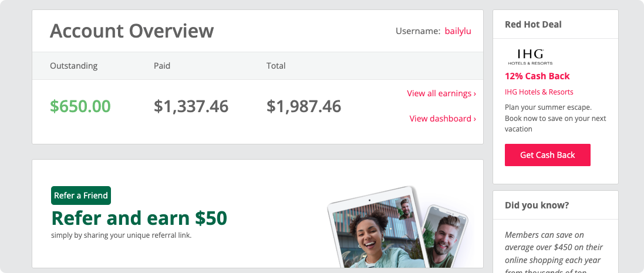Select the $1,337.46 paid amount
Viewport: 644px width, 273px height.
(x=191, y=106)
